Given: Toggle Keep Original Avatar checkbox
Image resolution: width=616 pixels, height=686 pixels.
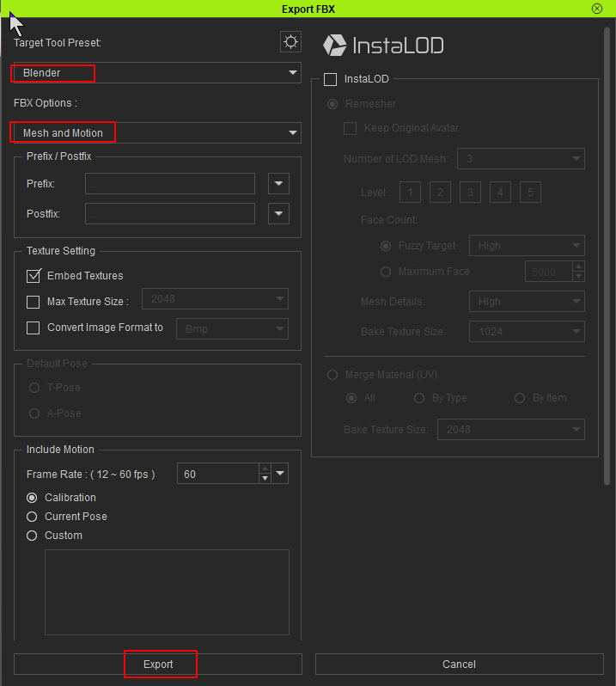Looking at the screenshot, I should (x=350, y=128).
